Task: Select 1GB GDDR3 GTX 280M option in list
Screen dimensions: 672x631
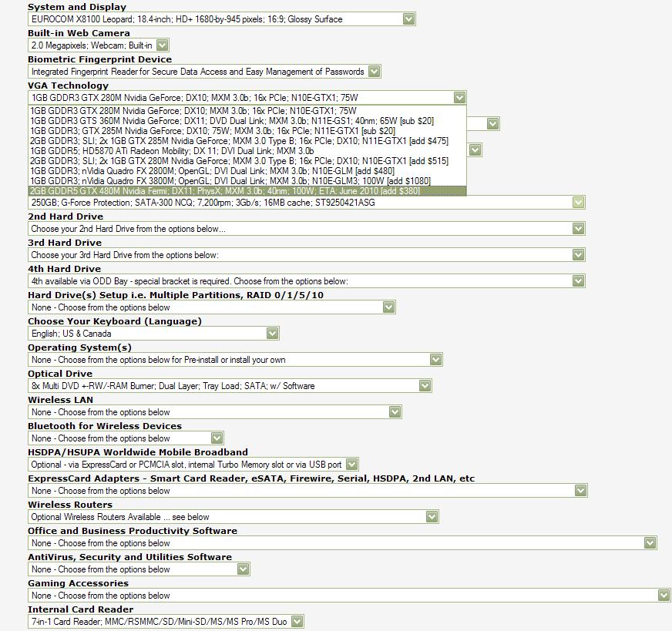Action: click(x=247, y=111)
